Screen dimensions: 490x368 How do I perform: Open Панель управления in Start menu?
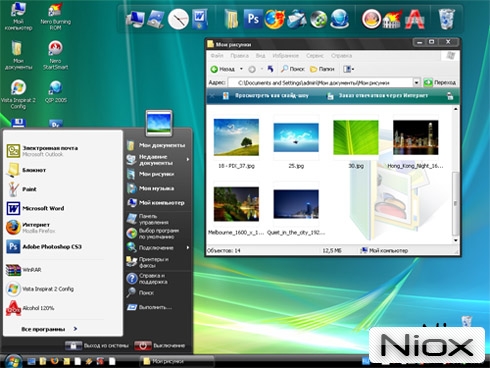pyautogui.click(x=158, y=219)
